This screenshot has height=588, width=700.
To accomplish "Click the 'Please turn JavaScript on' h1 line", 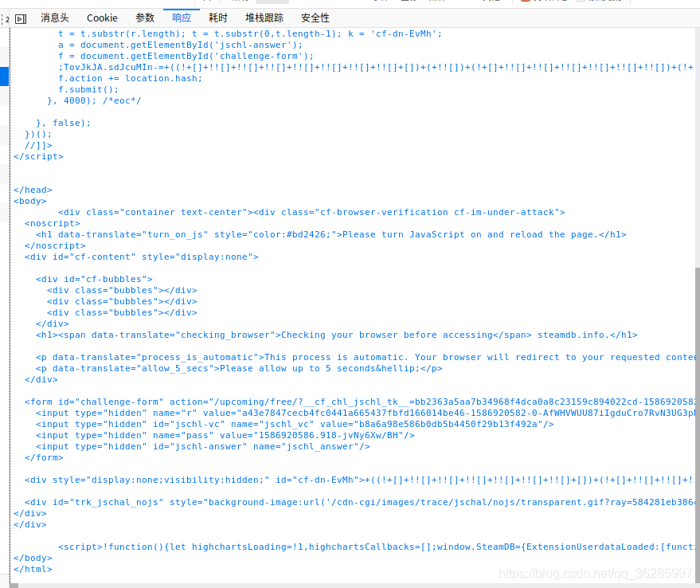I will (x=330, y=235).
